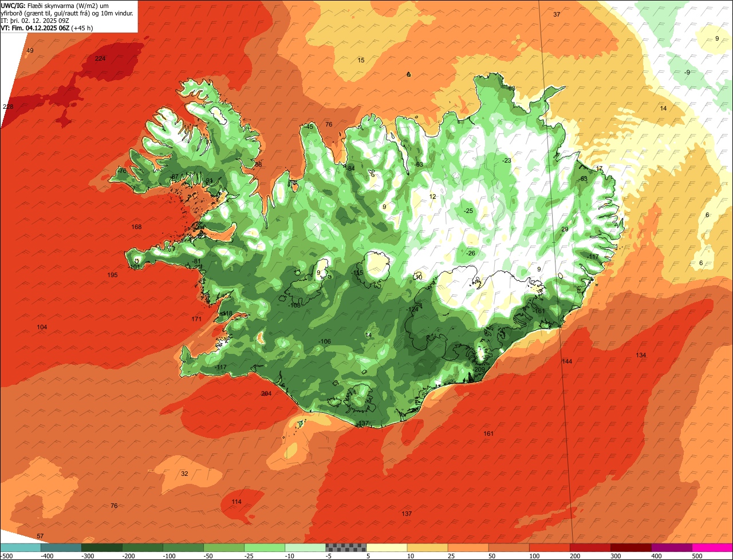Click the darkest green -300 to -200 legend swatch

click(101, 547)
